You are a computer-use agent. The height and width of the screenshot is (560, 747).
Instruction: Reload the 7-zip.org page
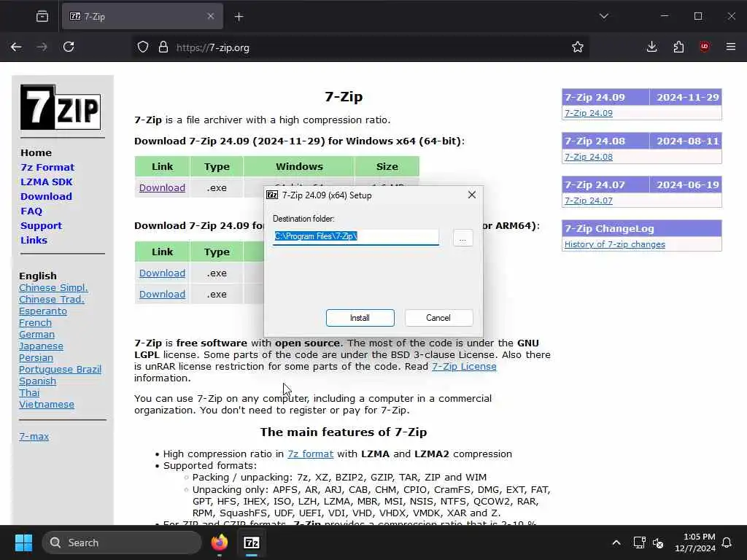tap(69, 47)
